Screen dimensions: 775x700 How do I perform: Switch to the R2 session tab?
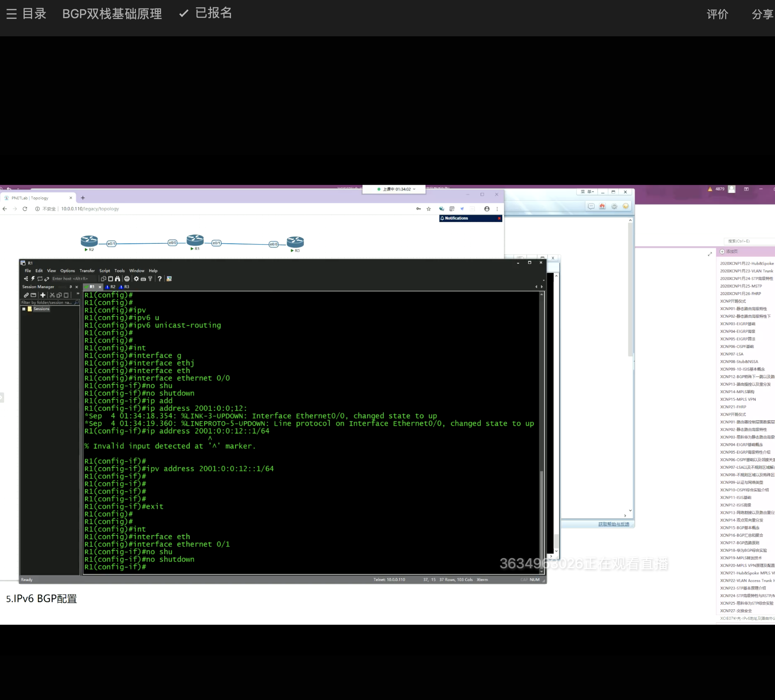point(110,287)
